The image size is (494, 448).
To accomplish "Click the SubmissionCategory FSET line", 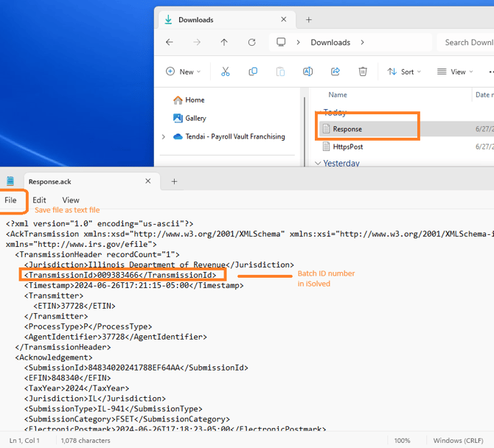I will [x=127, y=419].
